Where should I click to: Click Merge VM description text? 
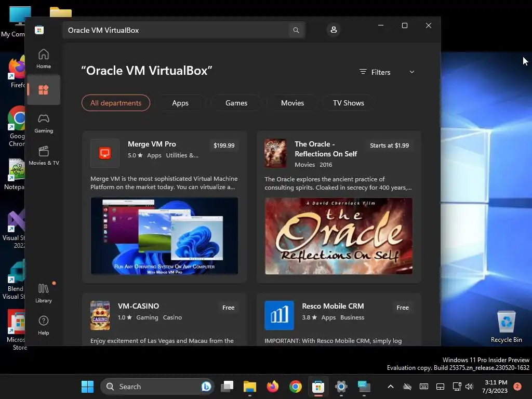click(x=164, y=183)
